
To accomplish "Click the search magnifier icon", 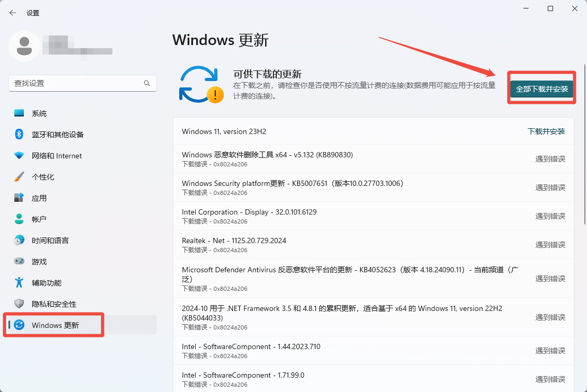I will tap(147, 83).
